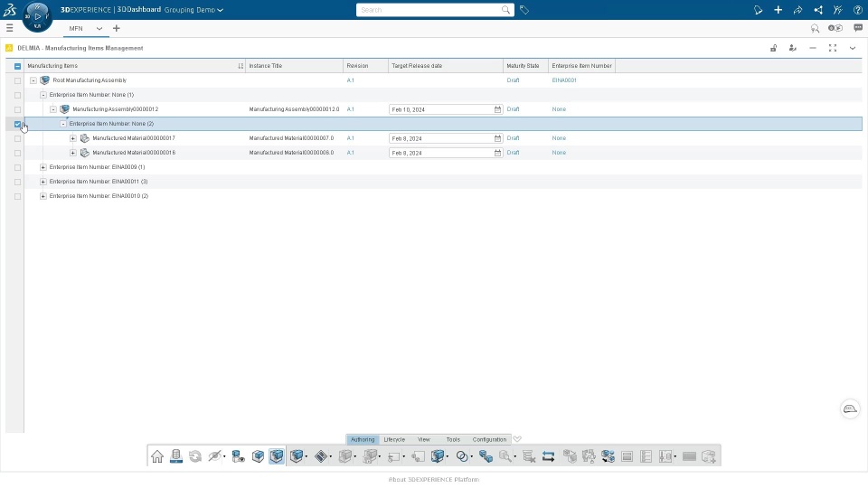Switch to the Lifecycle tab

[394, 439]
